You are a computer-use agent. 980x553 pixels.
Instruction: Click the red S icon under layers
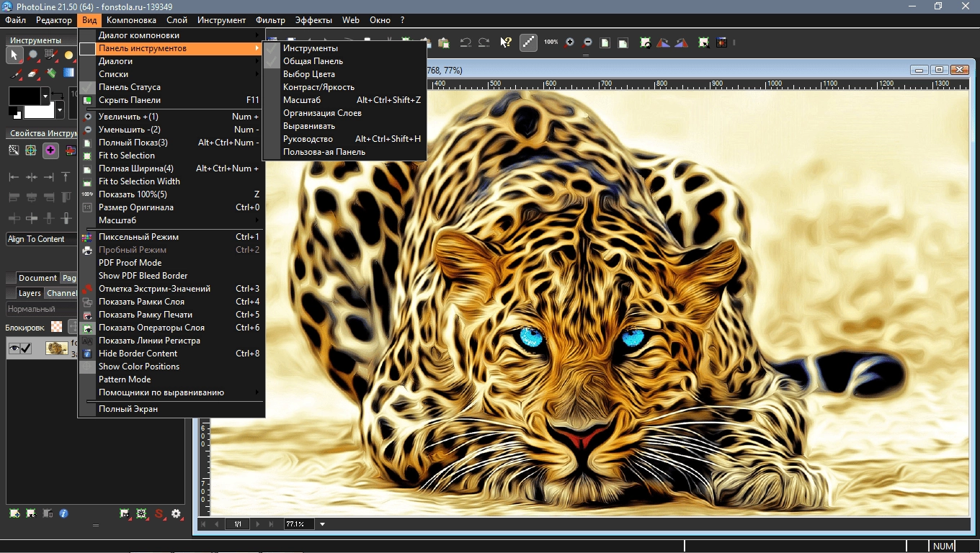pyautogui.click(x=159, y=513)
